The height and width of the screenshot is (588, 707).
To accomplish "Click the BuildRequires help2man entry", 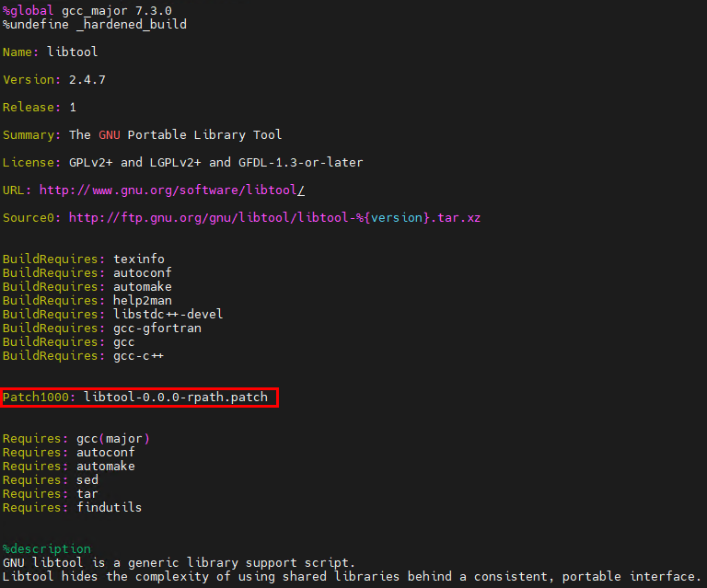I will coord(142,301).
